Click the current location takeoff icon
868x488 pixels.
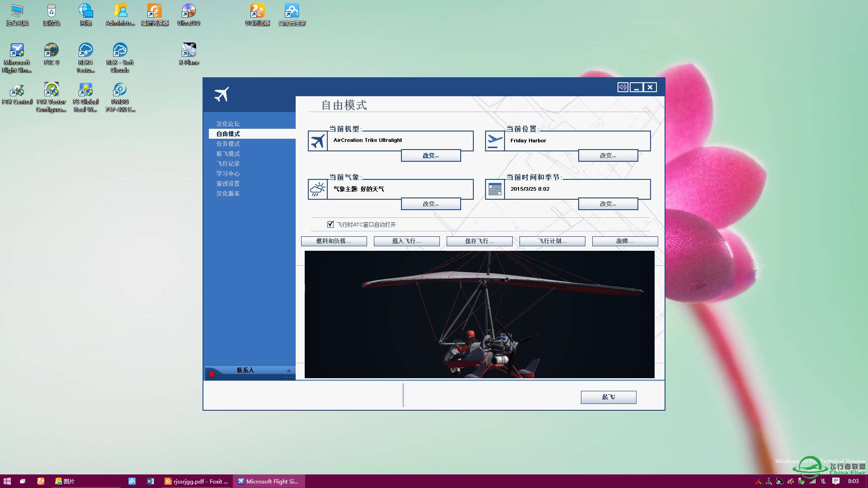(x=495, y=141)
